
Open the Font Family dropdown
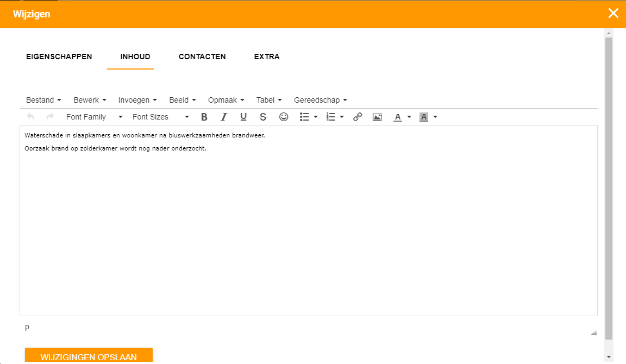pos(94,117)
